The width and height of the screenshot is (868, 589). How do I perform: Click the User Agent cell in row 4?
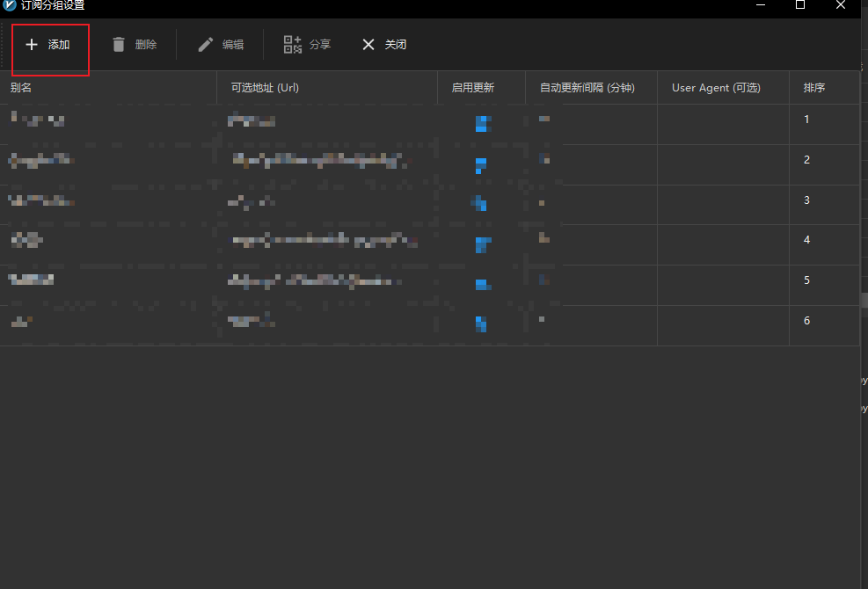[723, 240]
